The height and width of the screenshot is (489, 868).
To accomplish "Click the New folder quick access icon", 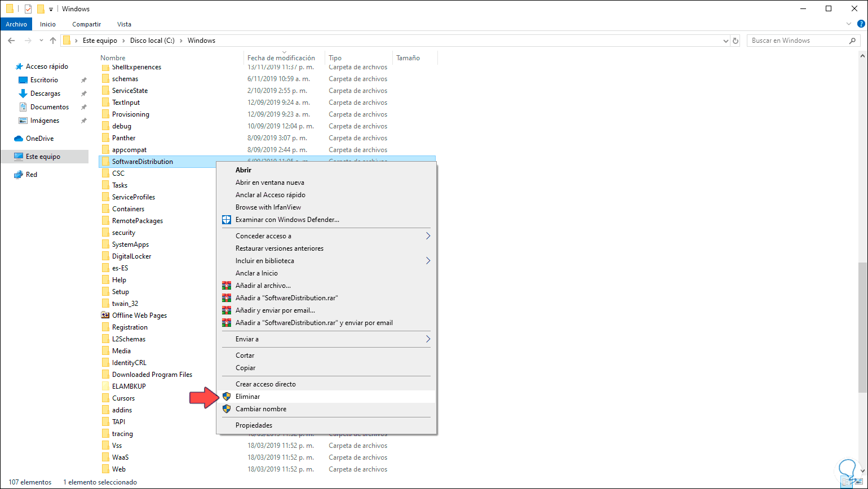I will coord(41,9).
